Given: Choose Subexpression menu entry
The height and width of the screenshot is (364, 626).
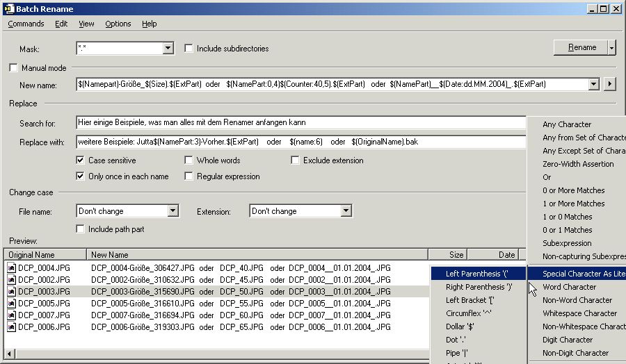Looking at the screenshot, I should (x=577, y=243).
